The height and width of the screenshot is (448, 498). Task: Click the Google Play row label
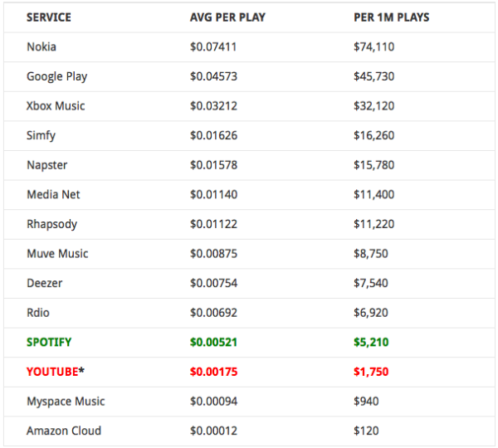(56, 76)
